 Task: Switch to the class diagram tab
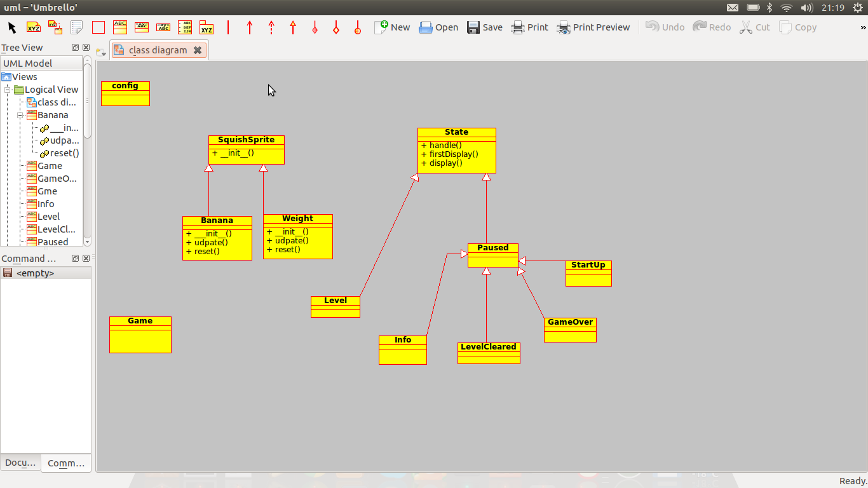158,50
